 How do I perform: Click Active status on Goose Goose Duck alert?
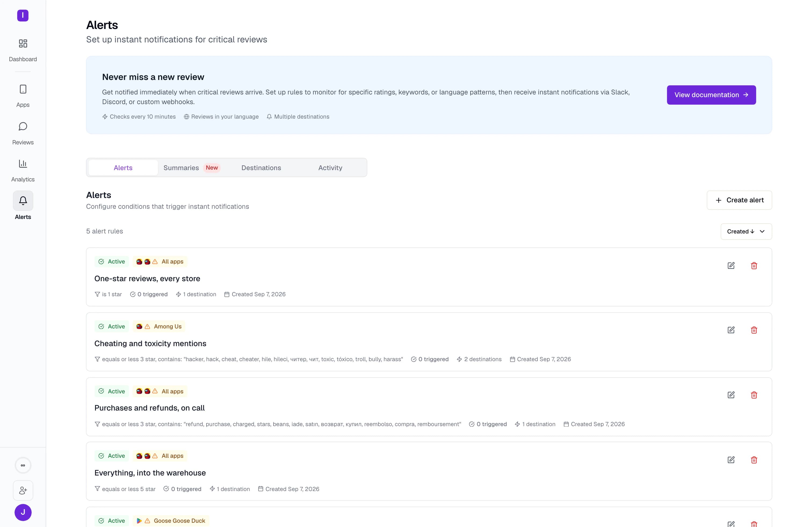click(111, 521)
